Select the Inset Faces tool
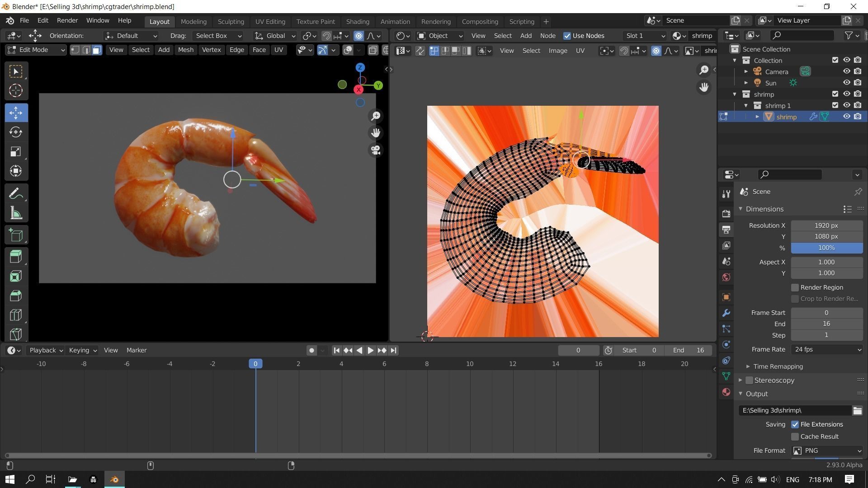 point(16,276)
